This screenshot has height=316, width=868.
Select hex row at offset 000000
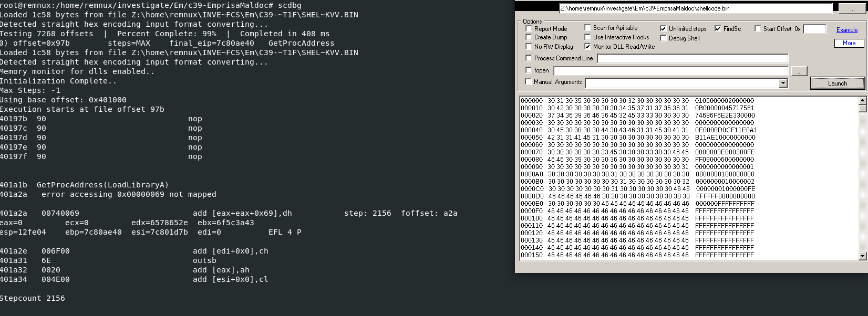click(637, 101)
